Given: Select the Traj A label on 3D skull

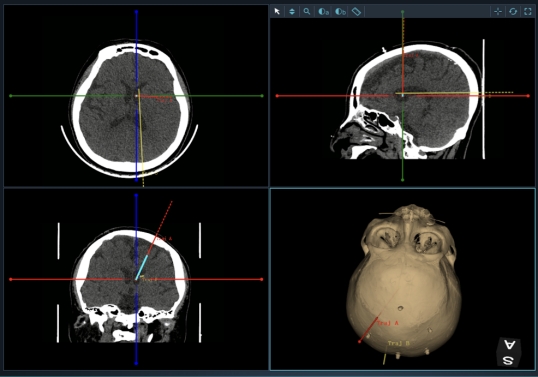Looking at the screenshot, I should (388, 323).
